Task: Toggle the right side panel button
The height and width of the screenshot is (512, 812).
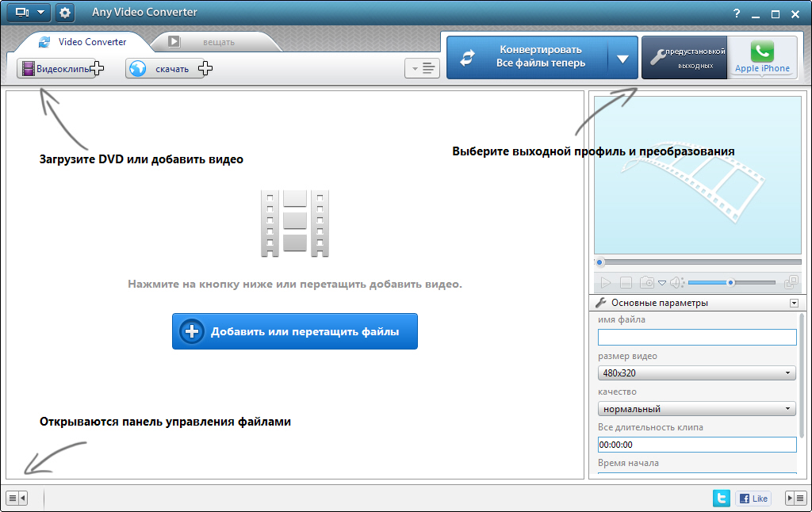Action: [795, 498]
